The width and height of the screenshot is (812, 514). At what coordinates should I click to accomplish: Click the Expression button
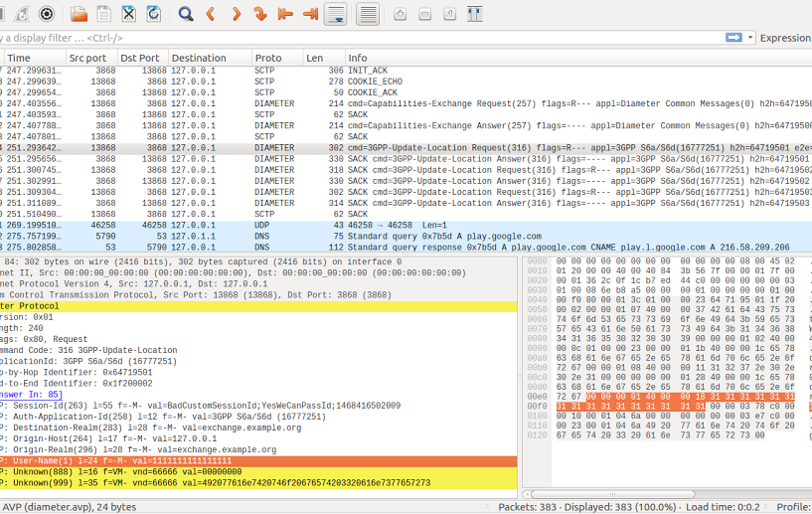tap(785, 38)
